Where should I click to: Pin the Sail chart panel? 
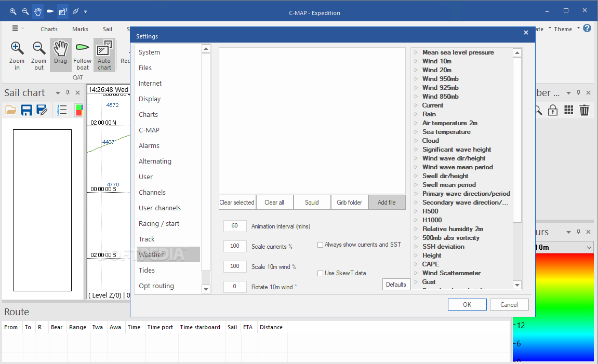pos(68,92)
